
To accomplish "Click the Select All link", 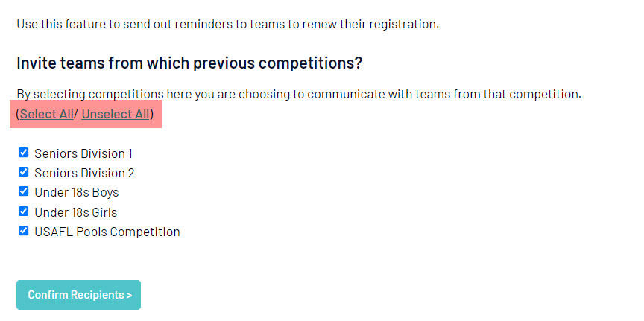I will click(x=46, y=115).
